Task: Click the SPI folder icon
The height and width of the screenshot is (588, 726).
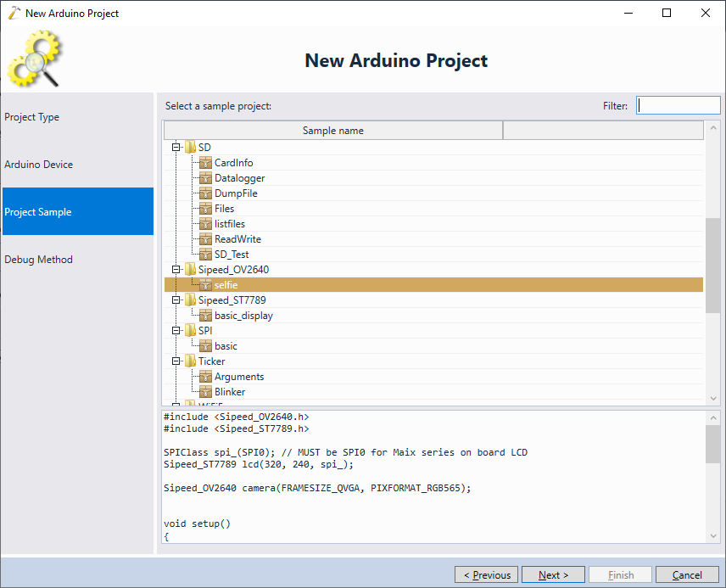Action: [190, 331]
